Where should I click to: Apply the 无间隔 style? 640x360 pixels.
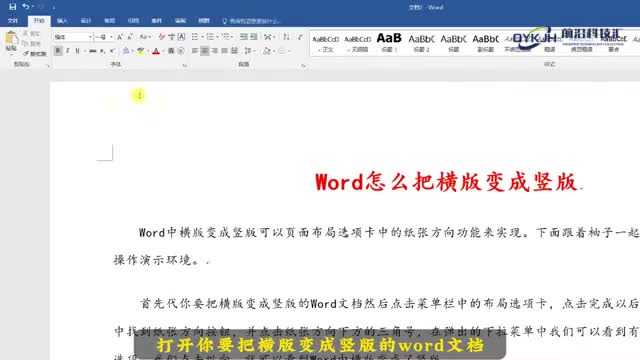click(x=358, y=43)
